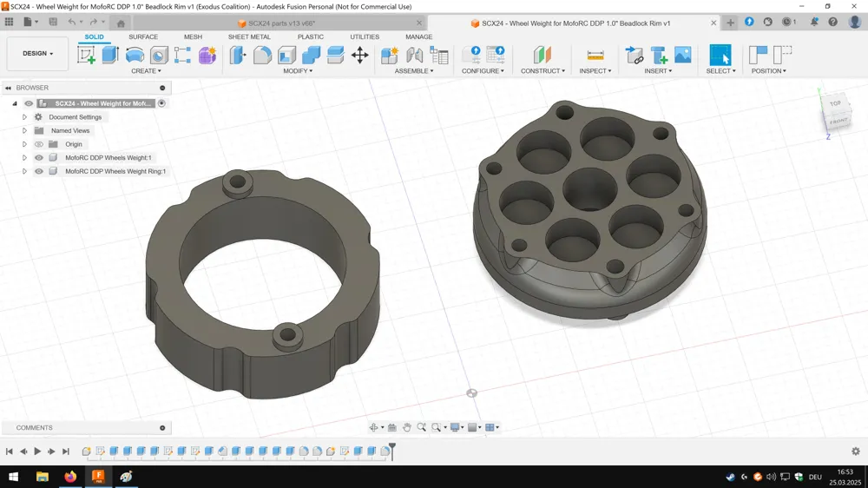
Task: Open Firefox from the taskbar
Action: [70, 477]
